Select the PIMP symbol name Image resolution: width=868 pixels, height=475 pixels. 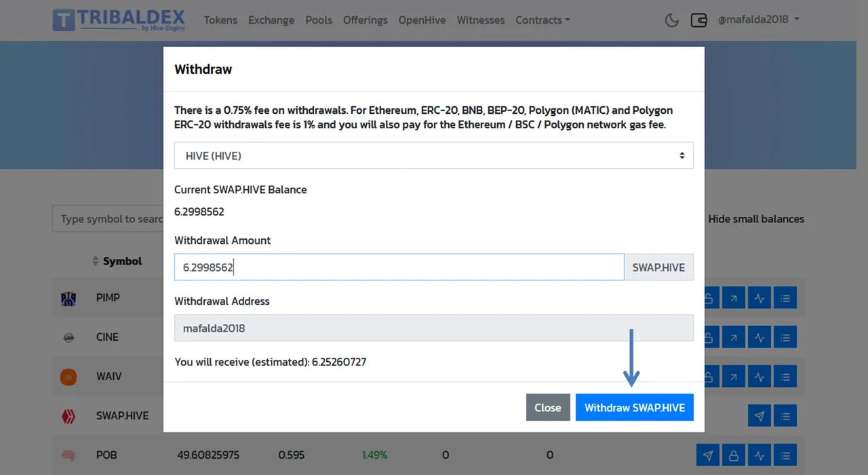[x=108, y=297]
